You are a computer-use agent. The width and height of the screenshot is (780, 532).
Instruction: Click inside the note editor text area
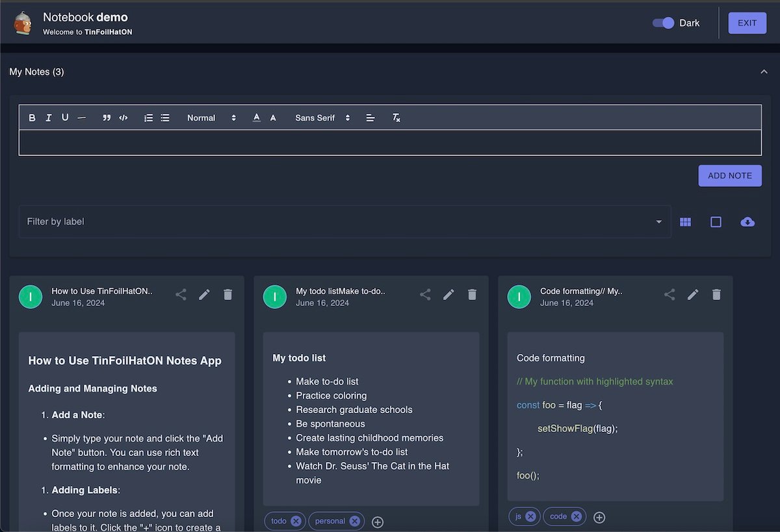tap(390, 142)
